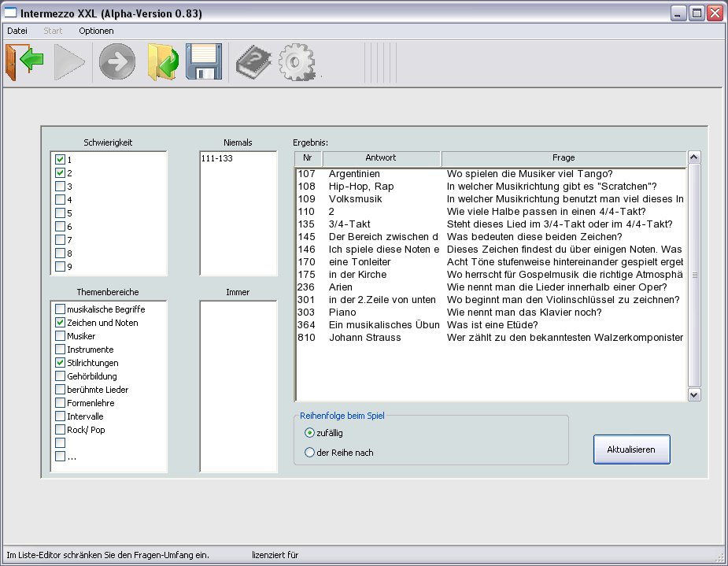728x566 pixels.
Task: Click into the empty Immer field
Action: [x=238, y=387]
